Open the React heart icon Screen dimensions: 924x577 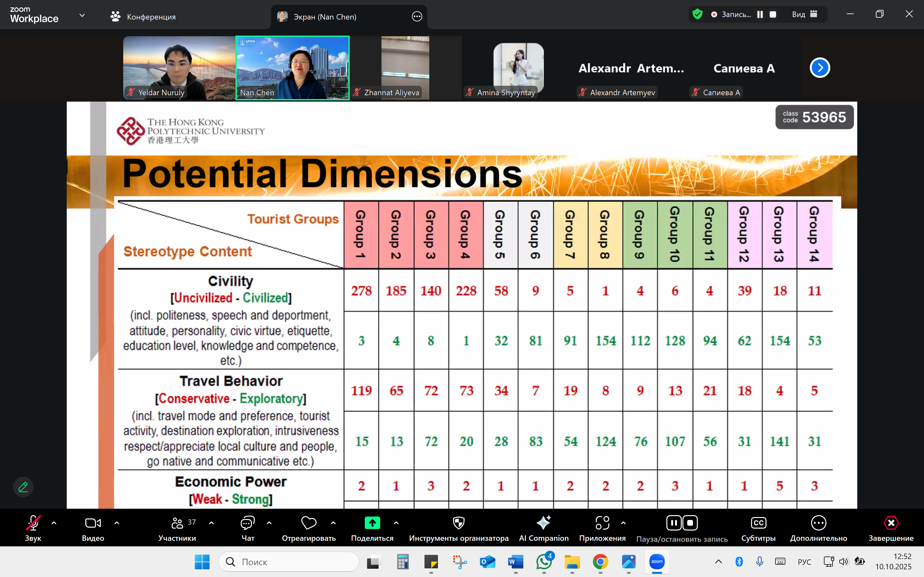coord(309,523)
